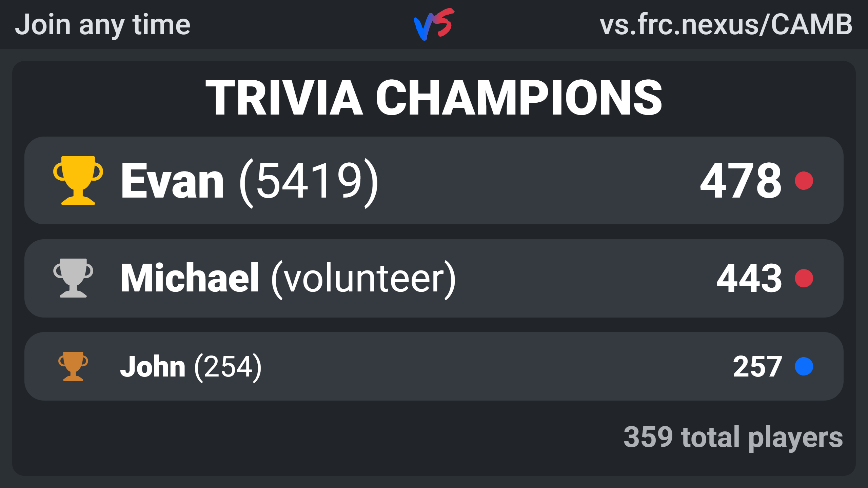Open the vs.frc.nexus/CAMB join link
This screenshot has width=868, height=488.
pos(726,25)
